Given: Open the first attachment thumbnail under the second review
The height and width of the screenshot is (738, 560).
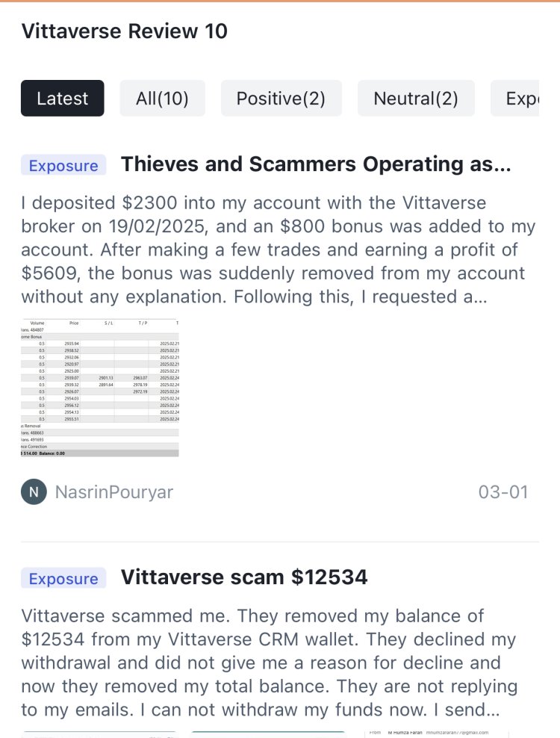Looking at the screenshot, I should tap(101, 731).
